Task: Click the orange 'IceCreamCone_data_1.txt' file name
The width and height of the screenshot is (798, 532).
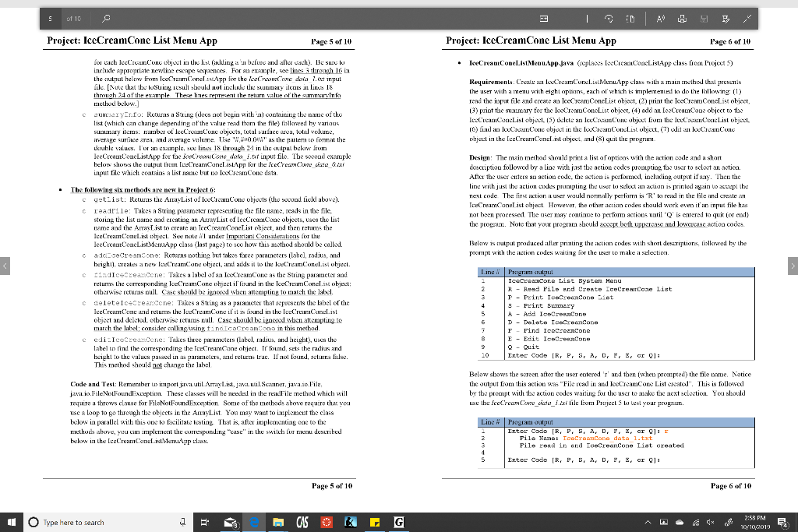Action: [x=607, y=439]
